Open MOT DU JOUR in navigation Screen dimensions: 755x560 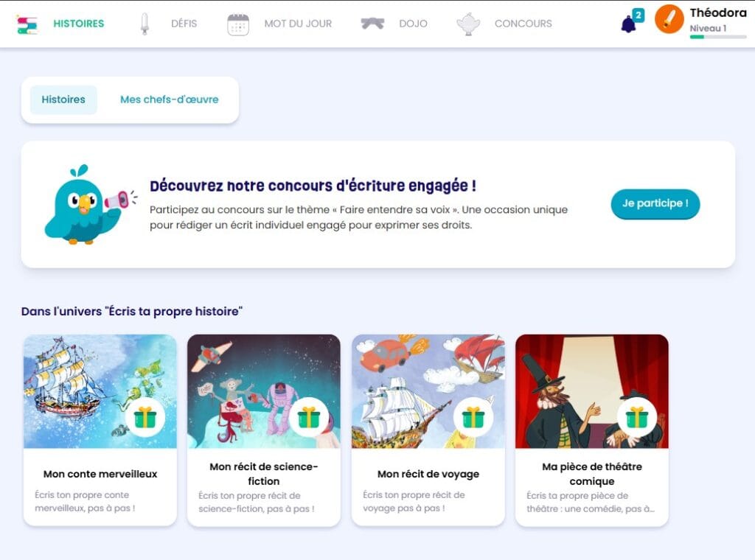298,24
